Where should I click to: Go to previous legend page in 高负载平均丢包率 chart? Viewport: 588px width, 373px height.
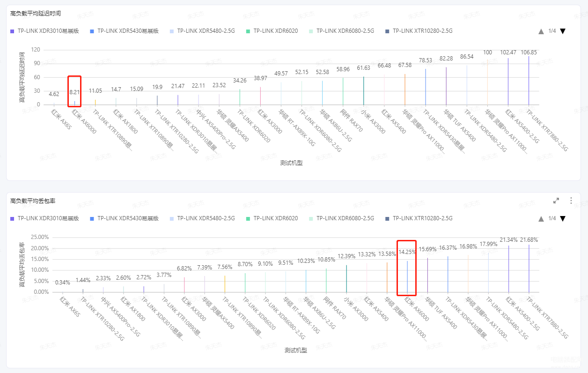(x=541, y=218)
